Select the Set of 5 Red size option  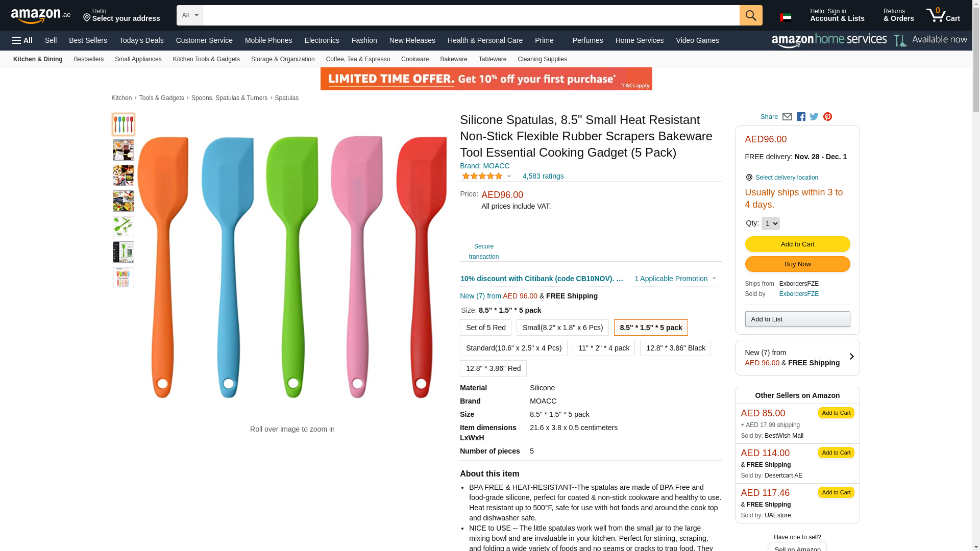pos(485,328)
